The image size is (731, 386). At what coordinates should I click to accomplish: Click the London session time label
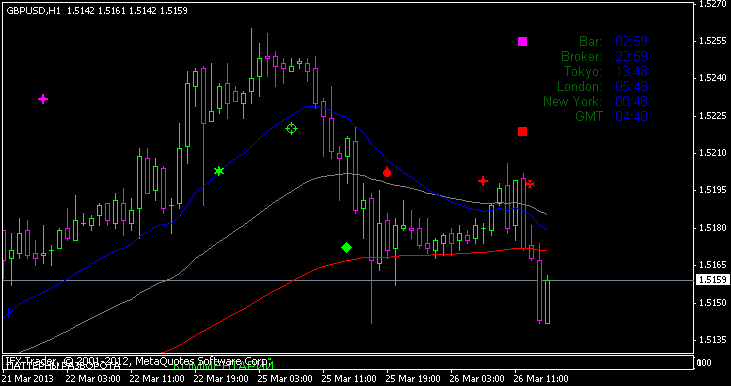(579, 86)
